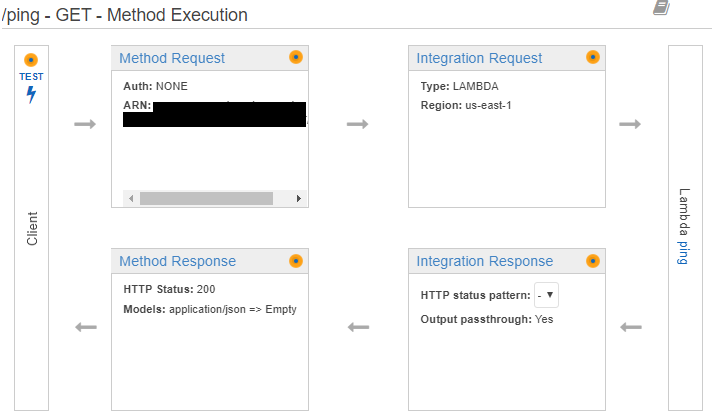
Task: Click the orange dot above TEST
Action: [31, 60]
